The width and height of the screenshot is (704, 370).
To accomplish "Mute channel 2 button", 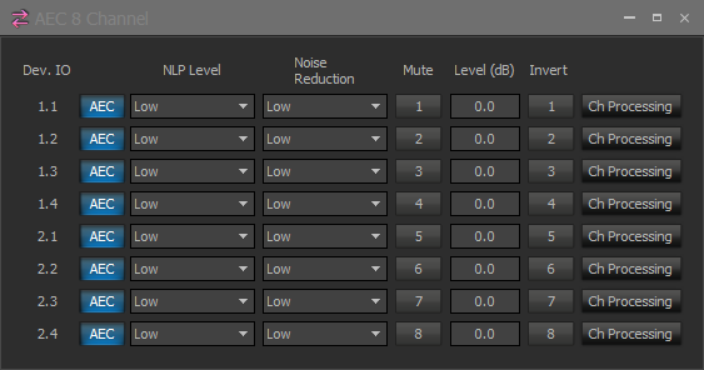I will pos(418,139).
